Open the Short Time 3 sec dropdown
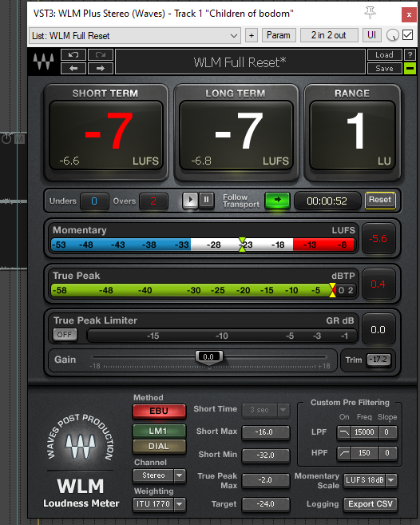Viewport: 420px width, 525px height. coord(266,410)
